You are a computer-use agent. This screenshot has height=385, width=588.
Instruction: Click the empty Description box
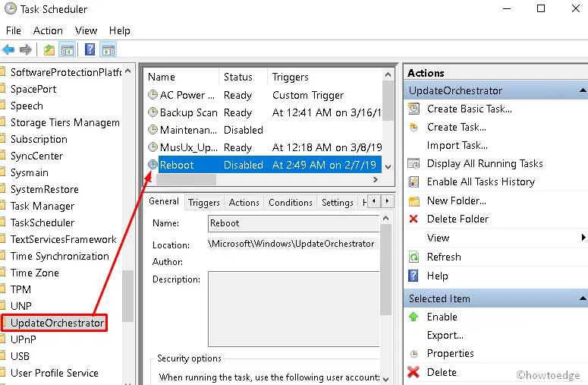tap(294, 309)
